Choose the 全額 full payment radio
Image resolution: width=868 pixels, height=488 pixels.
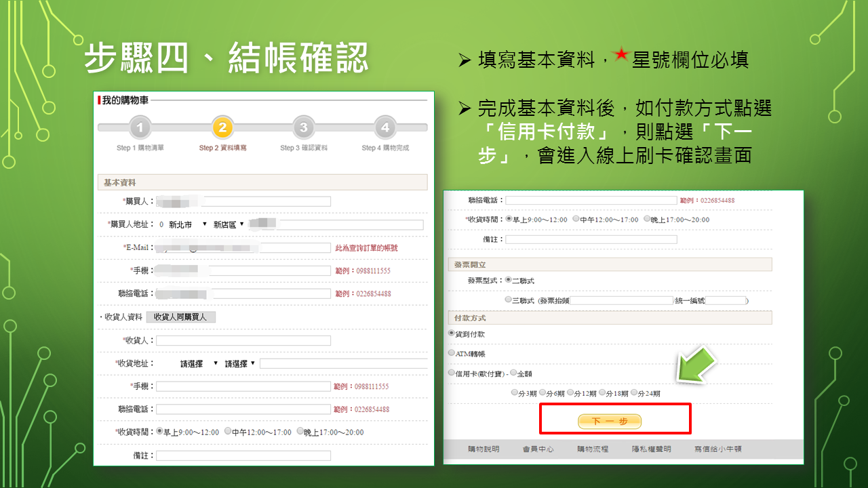click(x=514, y=373)
